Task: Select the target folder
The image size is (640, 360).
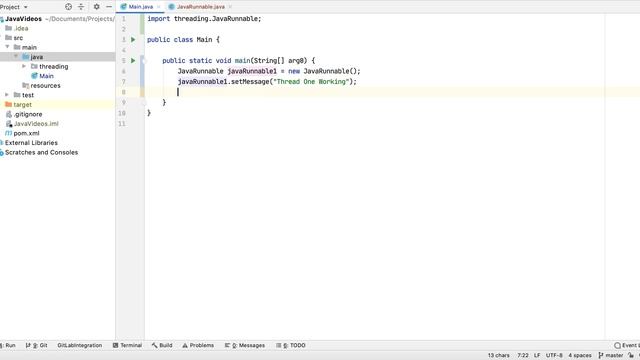Action: [x=22, y=104]
